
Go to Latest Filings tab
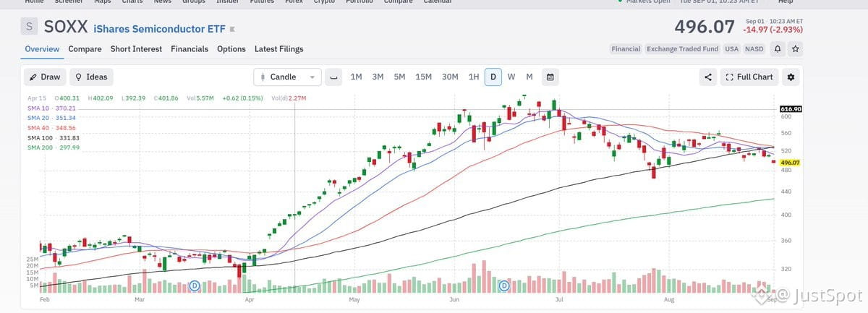click(x=279, y=49)
